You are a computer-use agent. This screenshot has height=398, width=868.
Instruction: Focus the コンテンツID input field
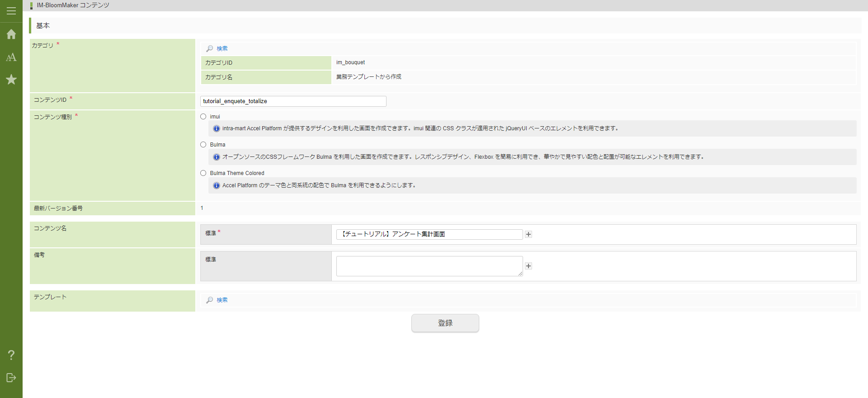(293, 101)
